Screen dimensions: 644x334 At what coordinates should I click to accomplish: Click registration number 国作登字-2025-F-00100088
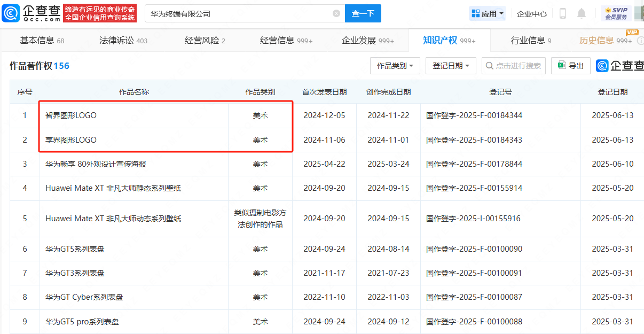click(x=474, y=322)
